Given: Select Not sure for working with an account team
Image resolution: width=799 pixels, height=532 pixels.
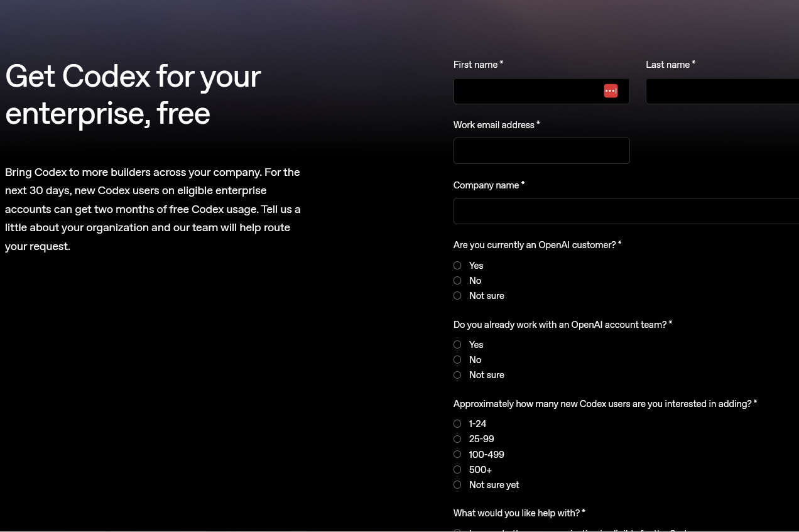Looking at the screenshot, I should (457, 375).
